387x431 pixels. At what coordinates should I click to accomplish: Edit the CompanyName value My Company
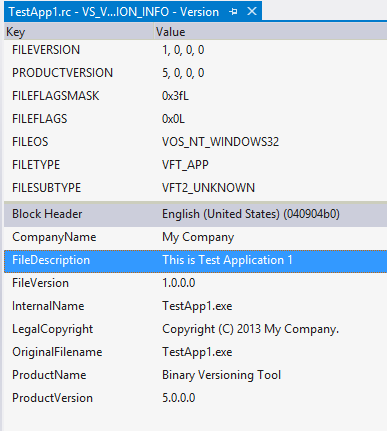198,237
